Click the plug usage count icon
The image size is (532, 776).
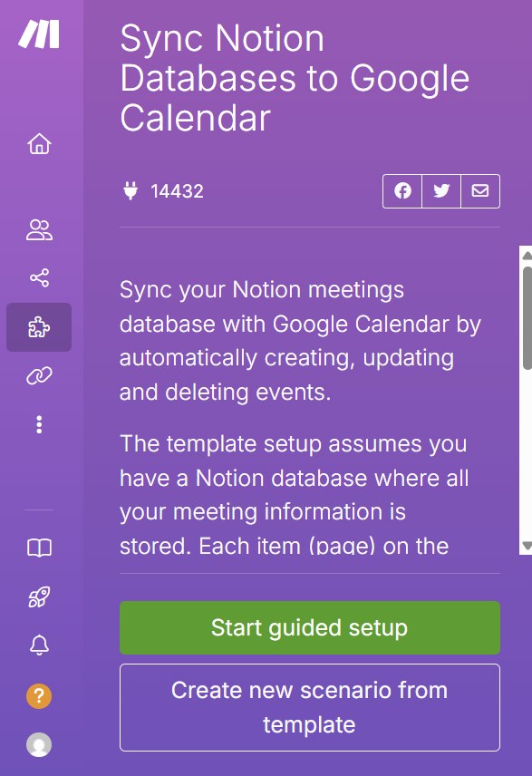pos(131,191)
